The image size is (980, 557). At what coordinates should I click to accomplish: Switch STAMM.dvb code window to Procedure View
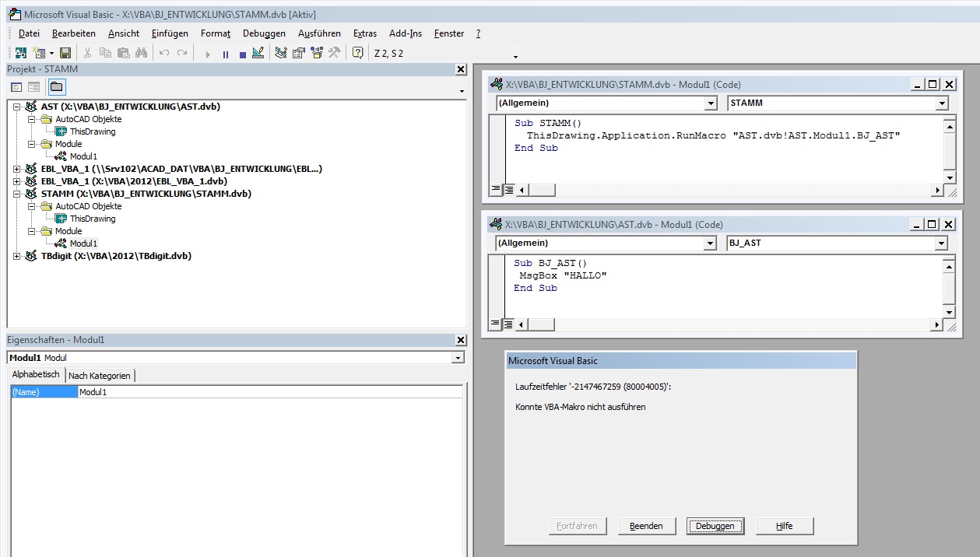click(x=496, y=190)
